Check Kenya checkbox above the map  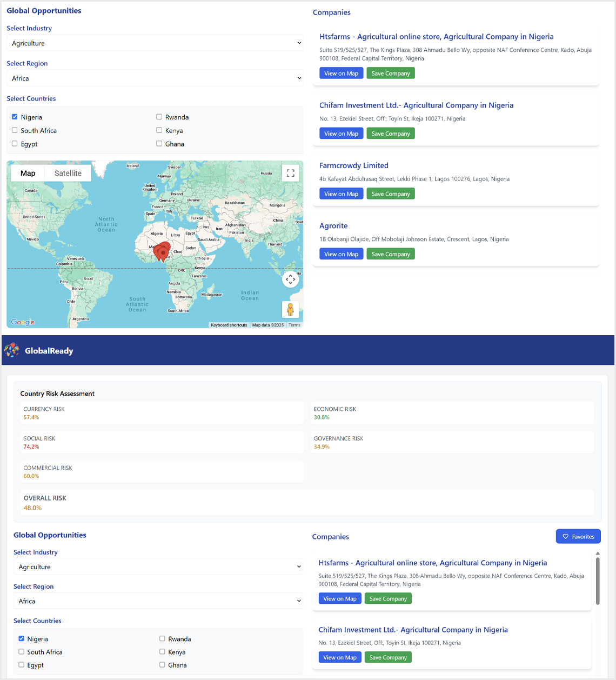click(x=159, y=130)
